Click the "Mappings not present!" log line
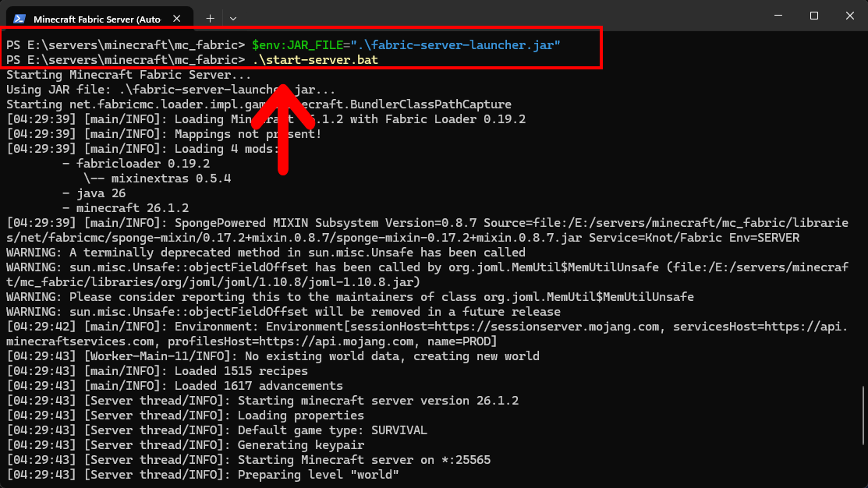Image resolution: width=868 pixels, height=488 pixels. pyautogui.click(x=164, y=134)
